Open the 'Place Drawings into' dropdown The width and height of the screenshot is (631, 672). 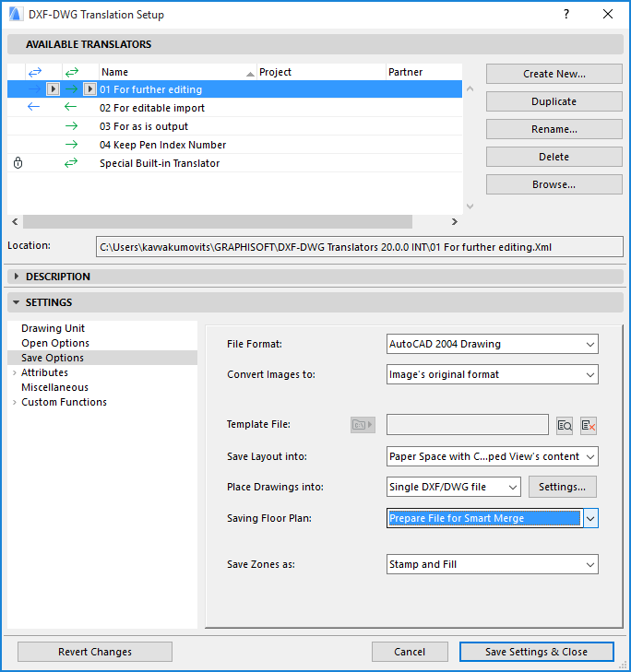pyautogui.click(x=453, y=487)
